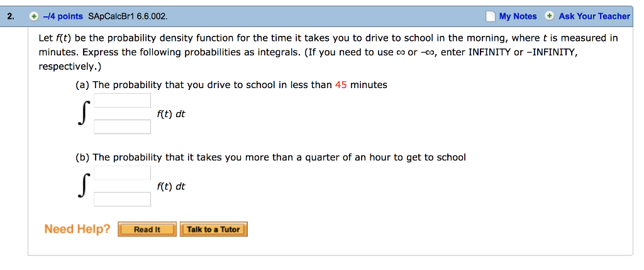
Task: Click upper limit field for part (b)
Action: pos(123,172)
